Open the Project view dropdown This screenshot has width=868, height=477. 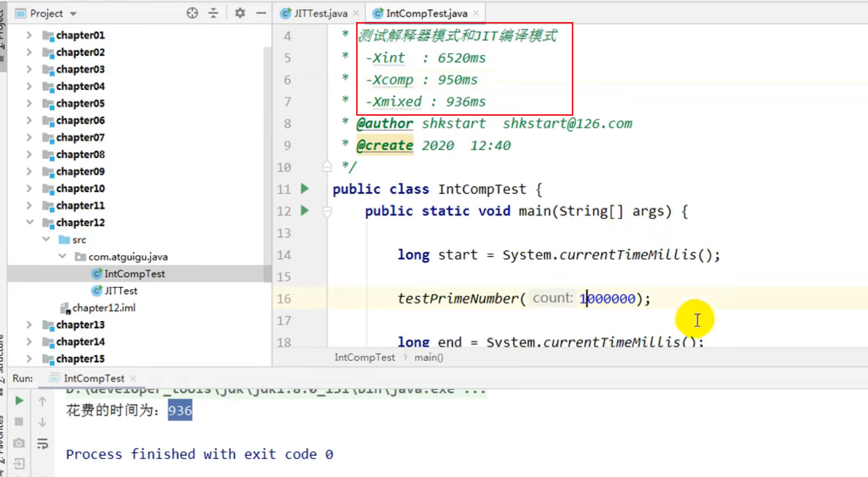[x=73, y=14]
